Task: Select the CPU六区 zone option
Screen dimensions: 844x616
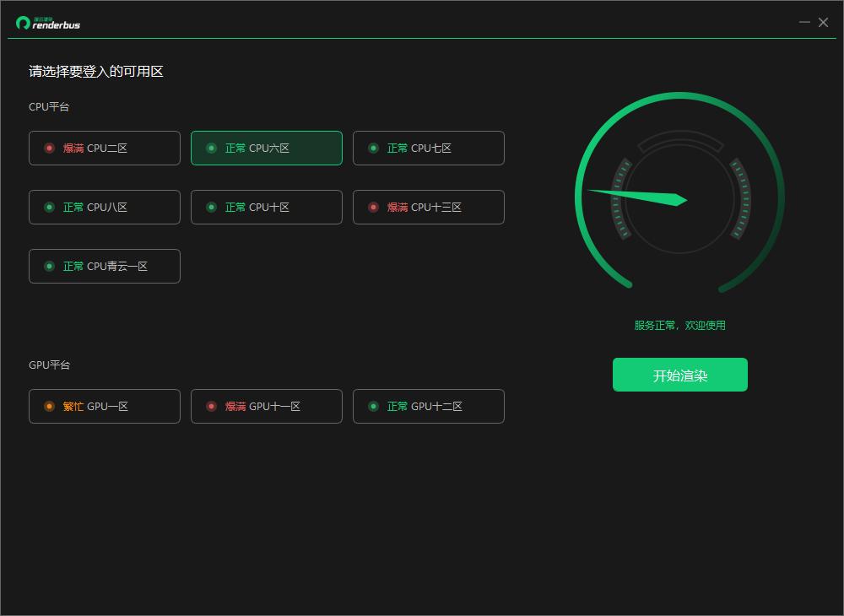Action: (267, 148)
